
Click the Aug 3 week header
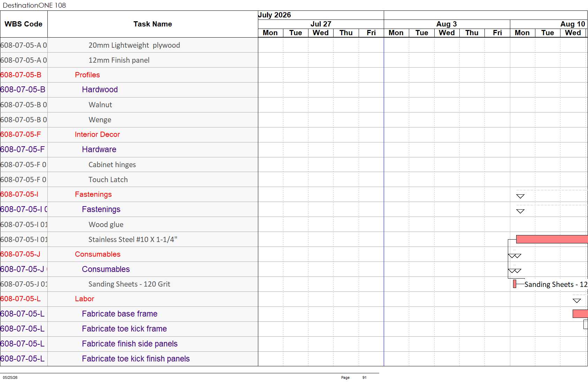coord(446,24)
